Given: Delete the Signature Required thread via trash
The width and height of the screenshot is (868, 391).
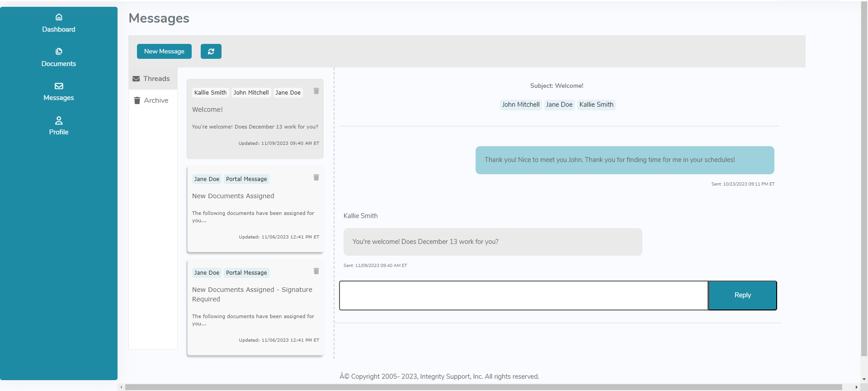Looking at the screenshot, I should (x=316, y=271).
